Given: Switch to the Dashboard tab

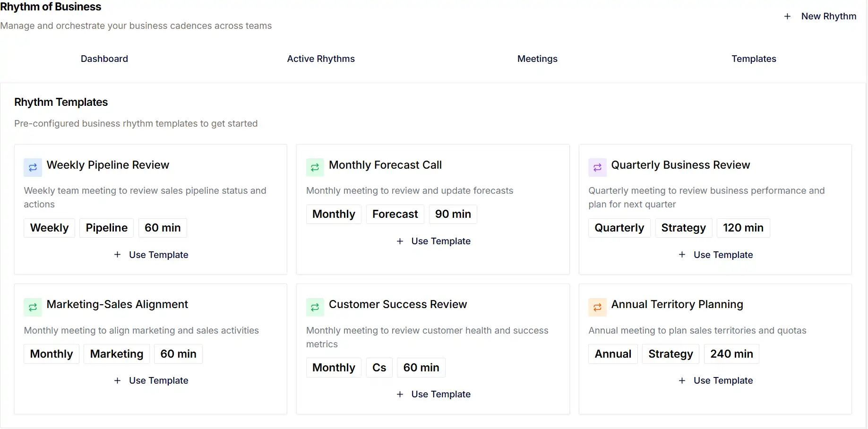Looking at the screenshot, I should coord(104,59).
